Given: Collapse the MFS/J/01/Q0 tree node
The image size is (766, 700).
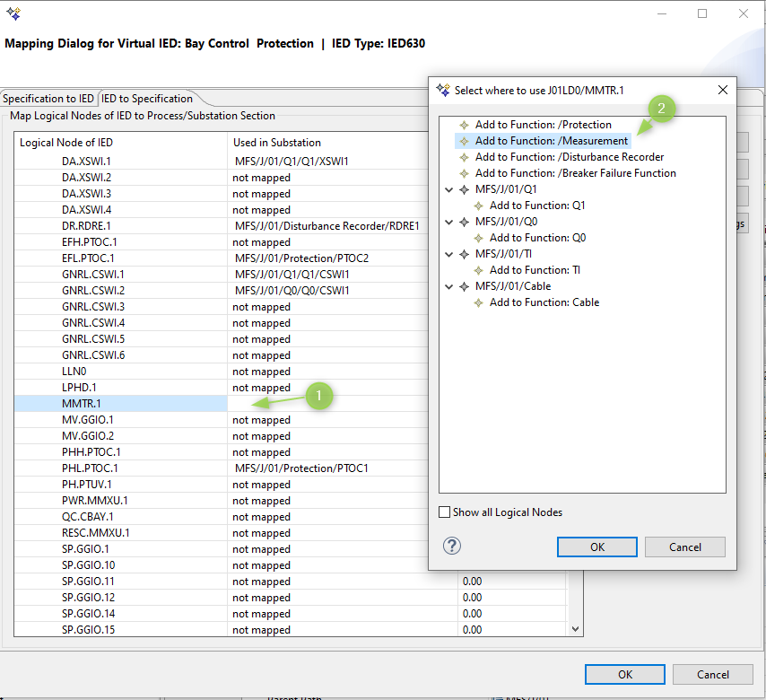Looking at the screenshot, I should 448,222.
